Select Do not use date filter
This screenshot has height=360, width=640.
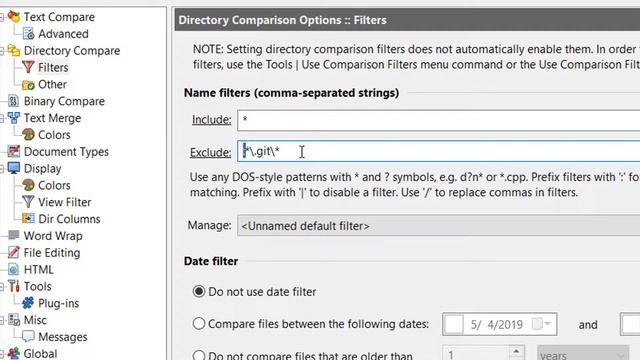click(199, 291)
